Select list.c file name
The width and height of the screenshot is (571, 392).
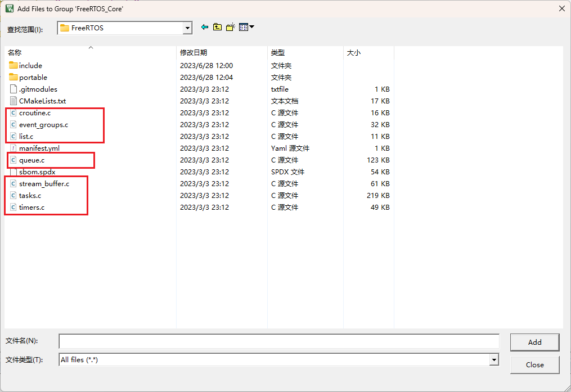[26, 137]
